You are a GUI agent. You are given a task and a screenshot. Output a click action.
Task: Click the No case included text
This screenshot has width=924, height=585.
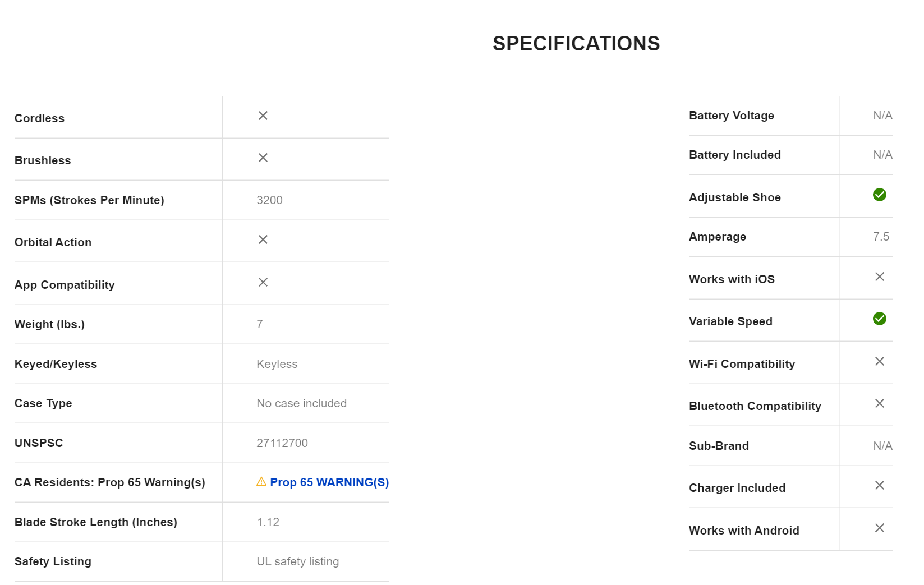(301, 403)
